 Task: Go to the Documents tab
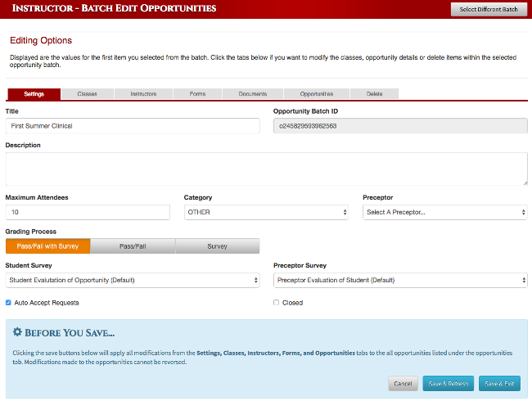point(253,94)
